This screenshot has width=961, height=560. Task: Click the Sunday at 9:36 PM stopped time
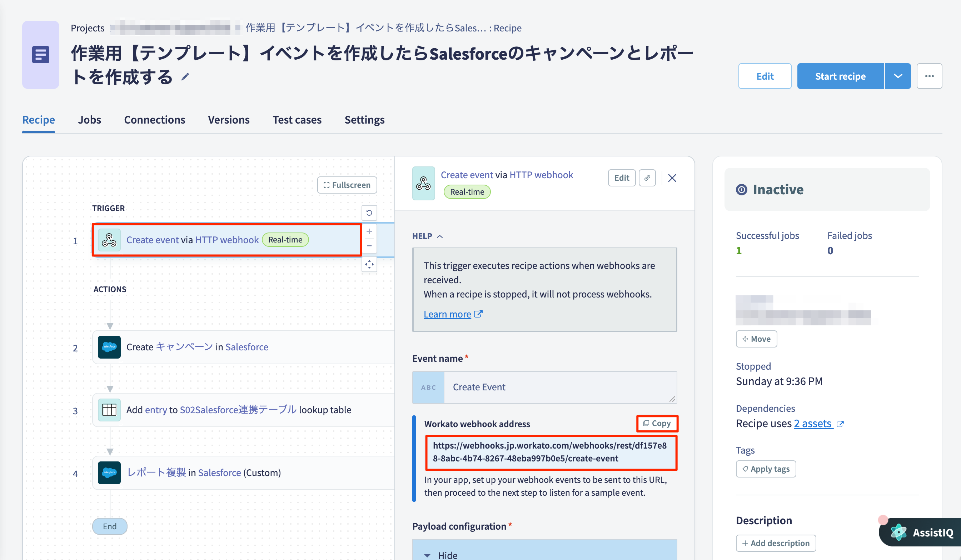779,381
